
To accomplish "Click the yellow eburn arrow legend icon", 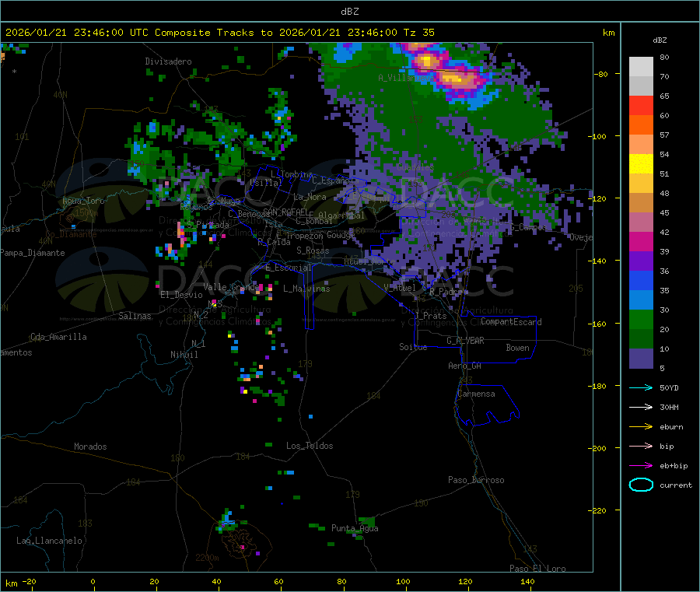I will point(641,427).
